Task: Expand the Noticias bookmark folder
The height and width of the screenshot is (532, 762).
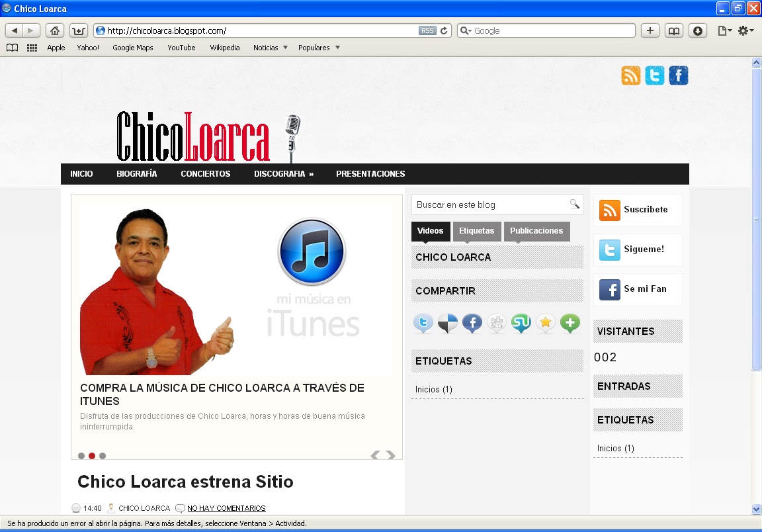Action: click(x=270, y=48)
